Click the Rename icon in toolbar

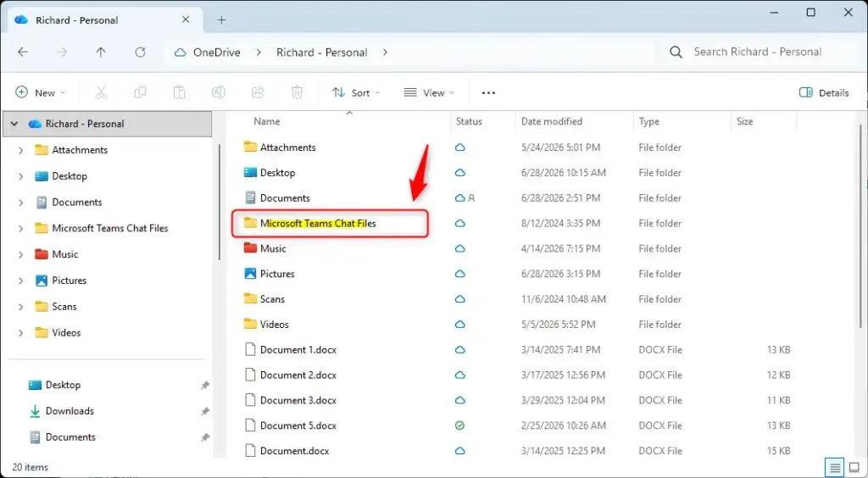tap(219, 92)
